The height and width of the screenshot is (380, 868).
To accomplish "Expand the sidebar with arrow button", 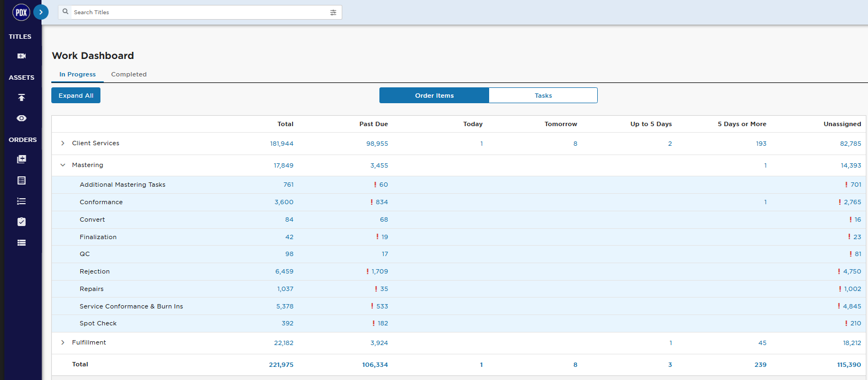I will pos(41,12).
